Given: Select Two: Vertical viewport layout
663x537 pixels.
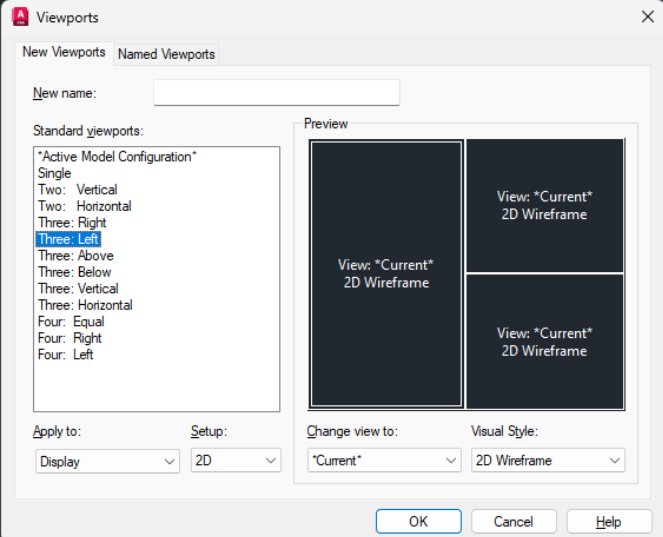Looking at the screenshot, I should pos(78,190).
